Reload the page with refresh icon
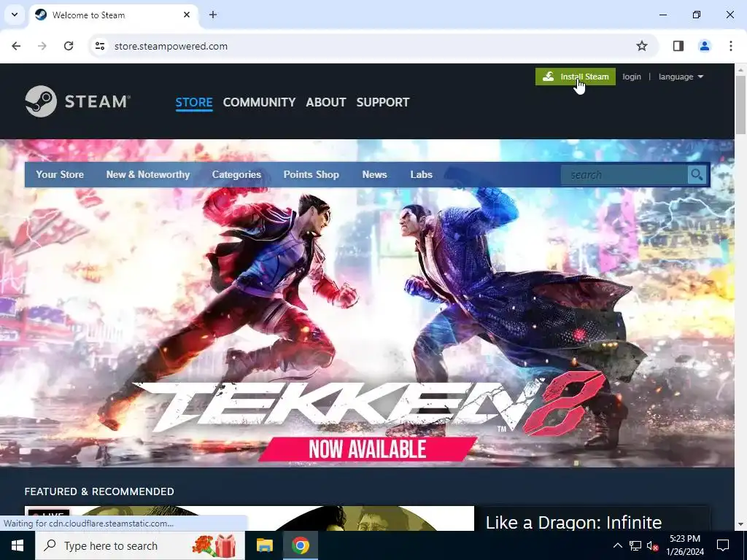 [x=69, y=46]
